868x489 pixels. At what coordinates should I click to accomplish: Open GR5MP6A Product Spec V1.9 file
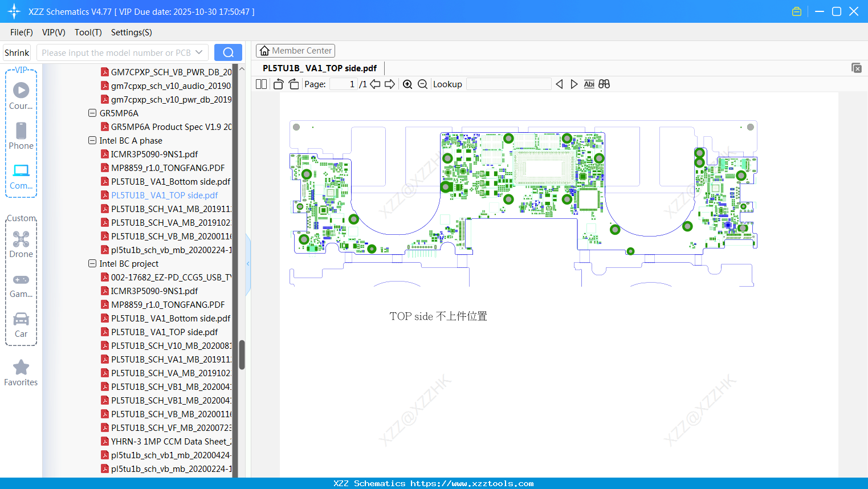tap(166, 127)
